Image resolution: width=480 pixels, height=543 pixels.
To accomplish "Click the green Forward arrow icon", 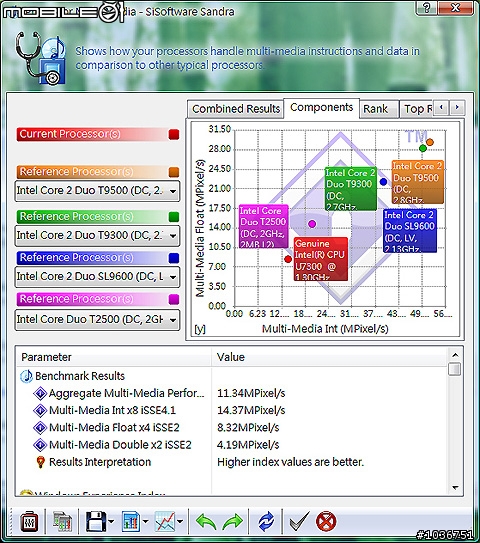I will (x=232, y=522).
